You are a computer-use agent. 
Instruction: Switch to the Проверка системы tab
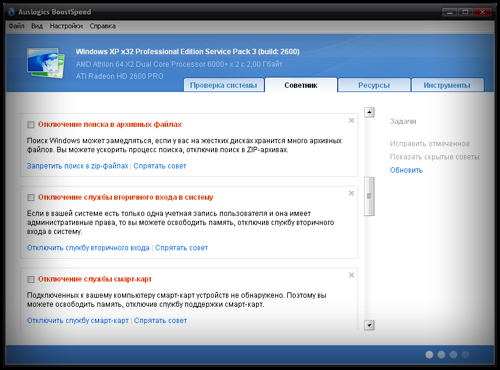pyautogui.click(x=224, y=85)
